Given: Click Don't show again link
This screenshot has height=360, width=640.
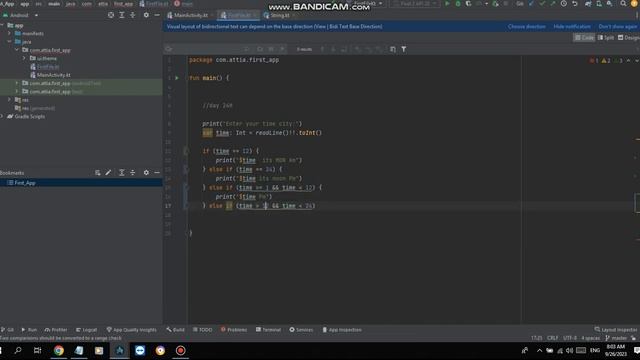Looking at the screenshot, I should 618,27.
